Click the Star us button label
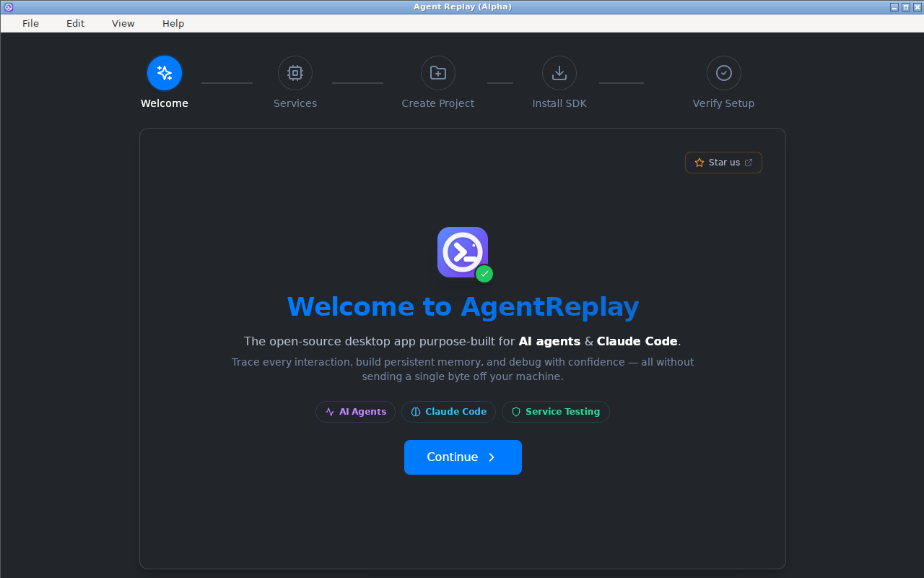Image resolution: width=924 pixels, height=578 pixels. pyautogui.click(x=724, y=163)
